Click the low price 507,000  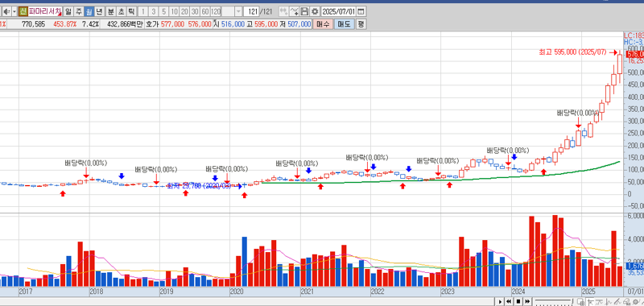(299, 24)
